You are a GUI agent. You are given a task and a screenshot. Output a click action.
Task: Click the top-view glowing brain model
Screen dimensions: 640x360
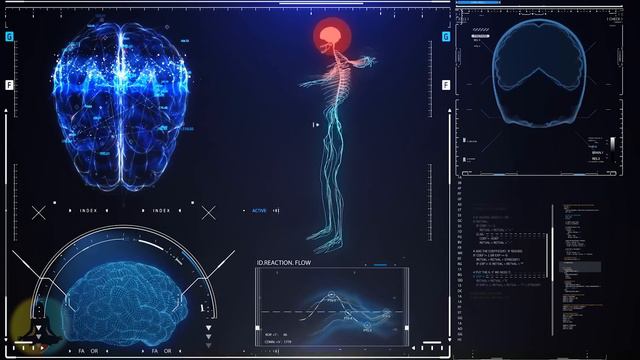[x=121, y=106]
